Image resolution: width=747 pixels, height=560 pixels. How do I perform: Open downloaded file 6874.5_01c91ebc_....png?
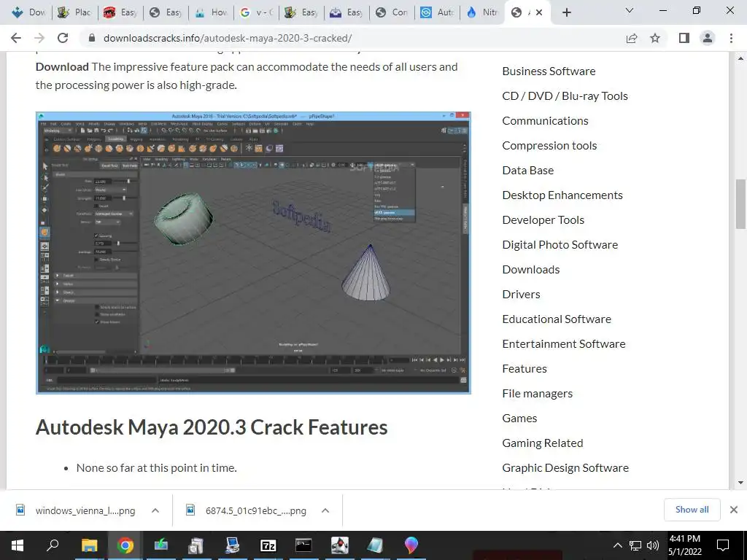247,510
